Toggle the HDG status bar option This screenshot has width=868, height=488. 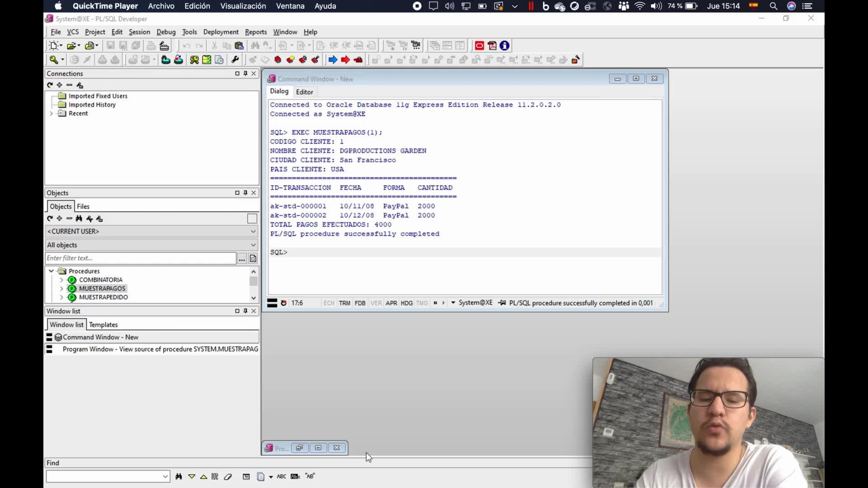(x=406, y=303)
